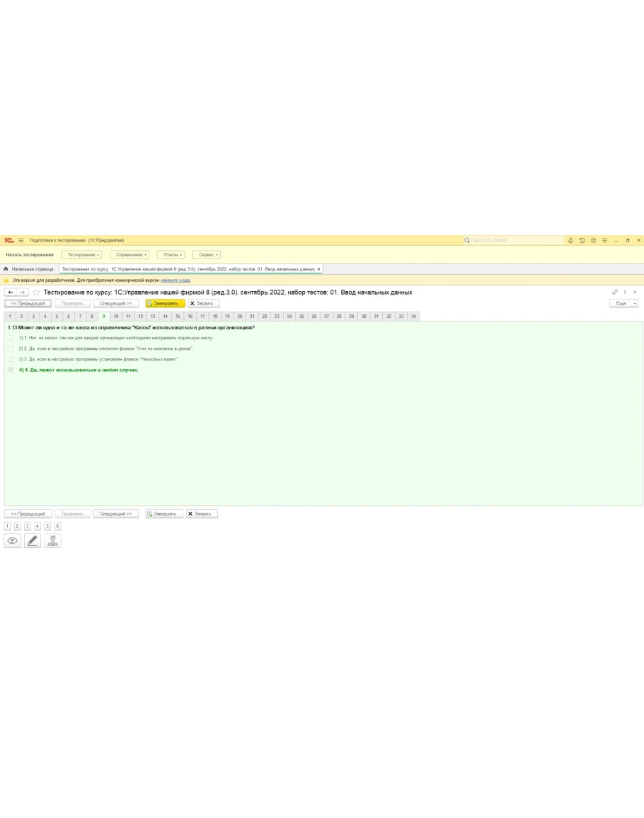This screenshot has height=818, width=644.
Task: Add page to favorites with star outline
Action: (x=37, y=292)
